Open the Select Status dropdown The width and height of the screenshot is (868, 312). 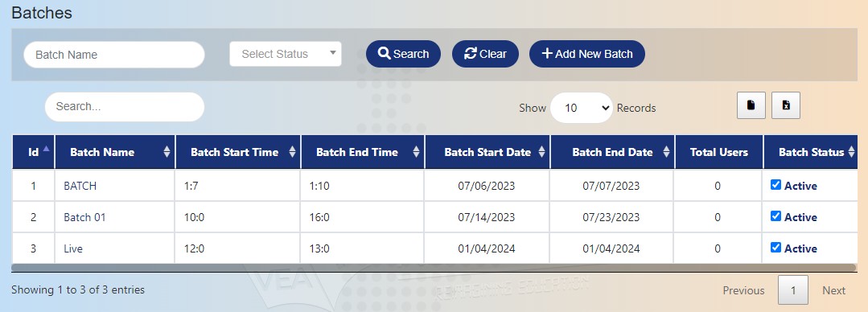pyautogui.click(x=286, y=54)
